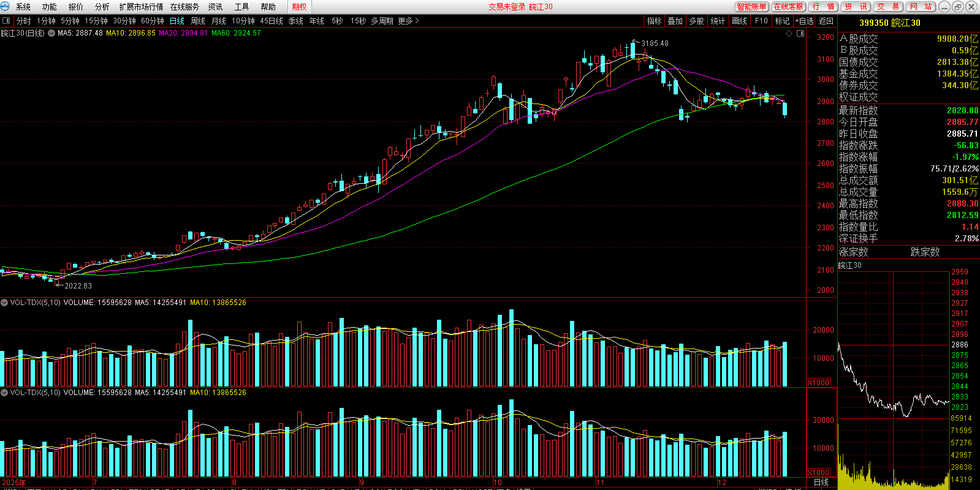The height and width of the screenshot is (490, 980).
Task: Open the 扩展市场行情 menu
Action: tap(141, 7)
